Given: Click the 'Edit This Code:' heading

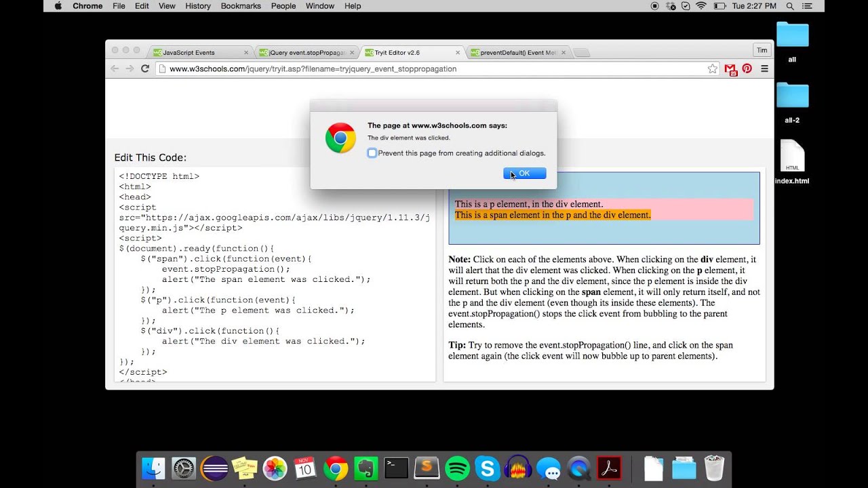Looking at the screenshot, I should pos(150,157).
